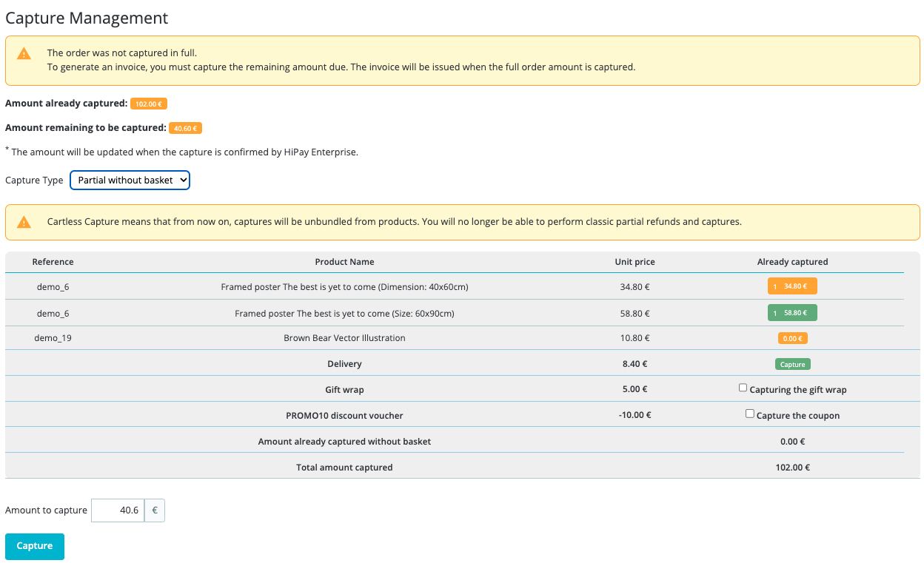Image resolution: width=924 pixels, height=563 pixels.
Task: Click the PROMO10 discount voucher label
Action: pyautogui.click(x=344, y=416)
